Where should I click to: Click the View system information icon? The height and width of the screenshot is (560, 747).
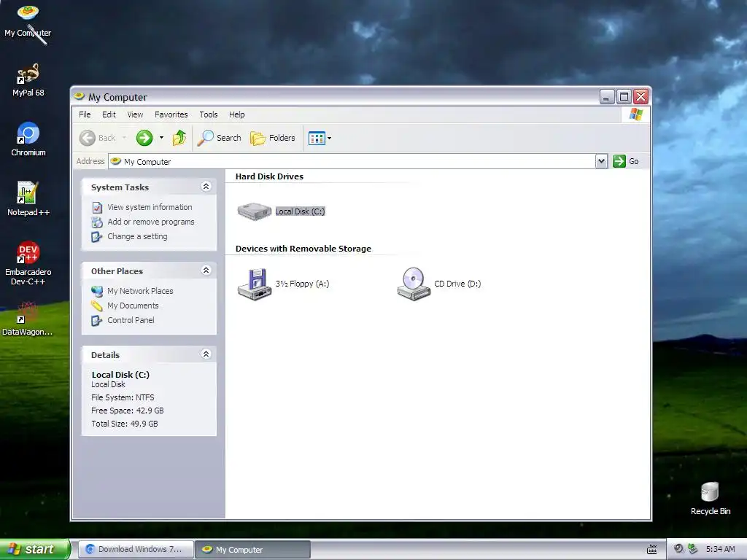pyautogui.click(x=97, y=208)
